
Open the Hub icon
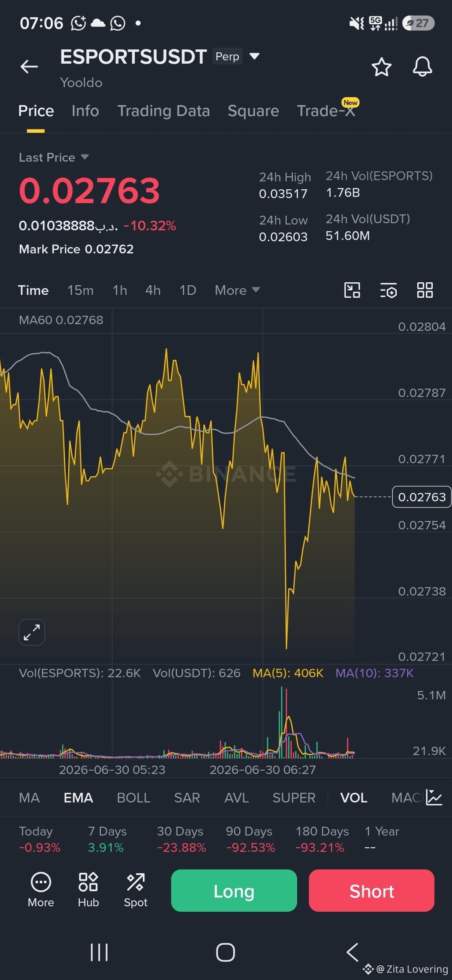[88, 890]
